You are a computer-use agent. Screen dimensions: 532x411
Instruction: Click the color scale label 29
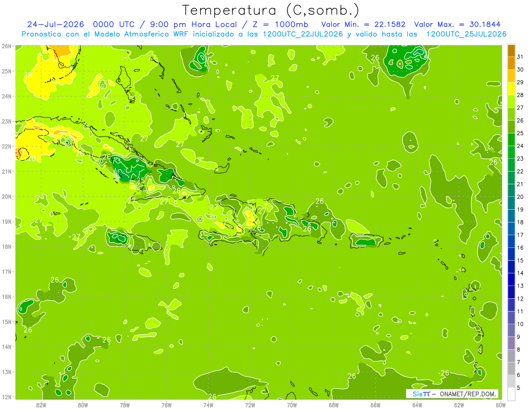click(x=520, y=82)
